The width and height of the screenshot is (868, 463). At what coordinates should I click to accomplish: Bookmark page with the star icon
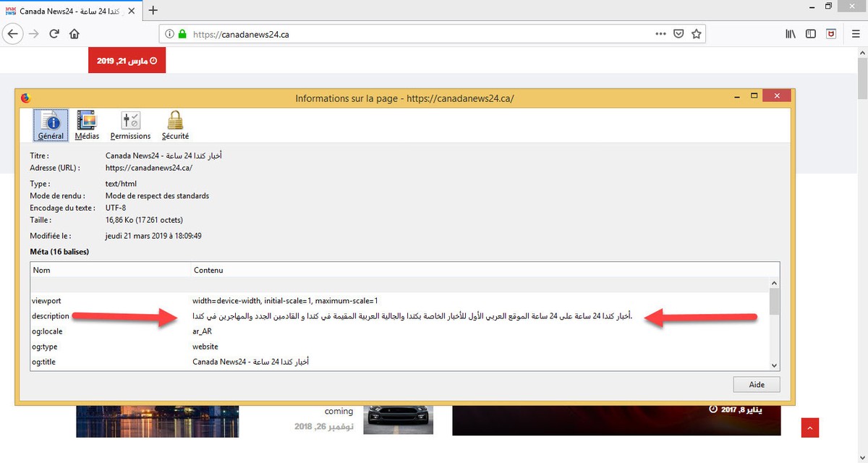697,34
